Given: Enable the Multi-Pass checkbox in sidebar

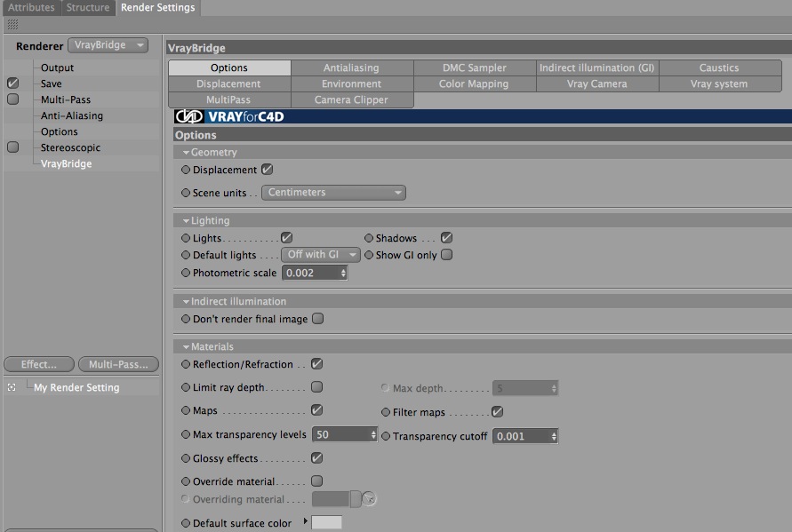Looking at the screenshot, I should pos(13,99).
